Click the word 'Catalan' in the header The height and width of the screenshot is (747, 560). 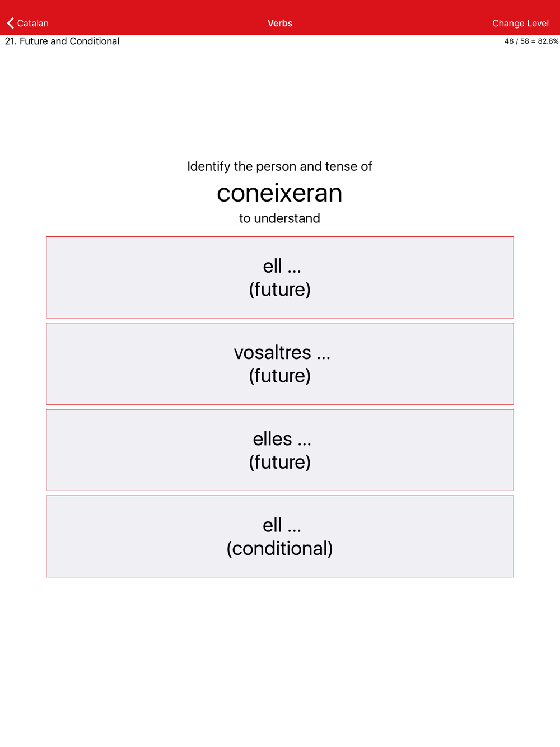[33, 23]
